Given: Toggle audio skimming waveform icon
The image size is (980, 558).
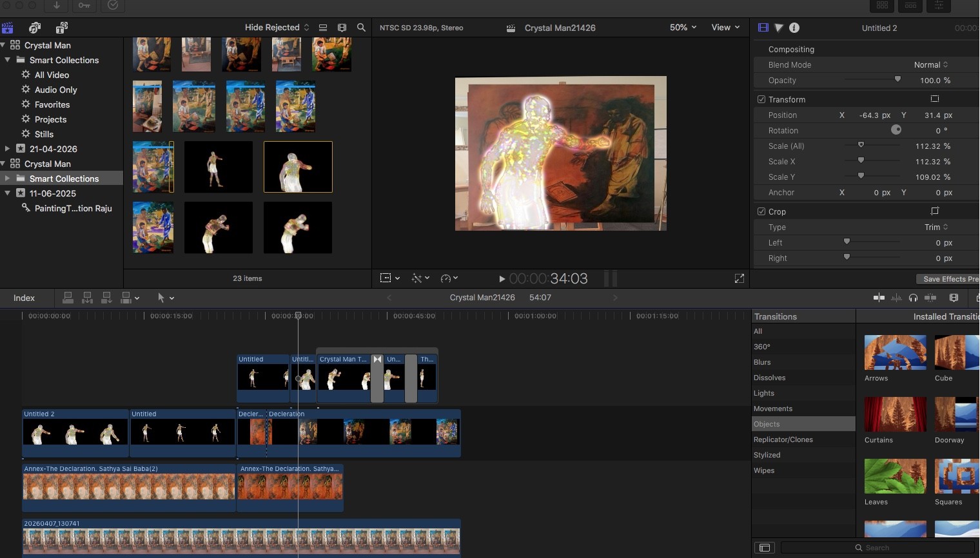Looking at the screenshot, I should [896, 298].
